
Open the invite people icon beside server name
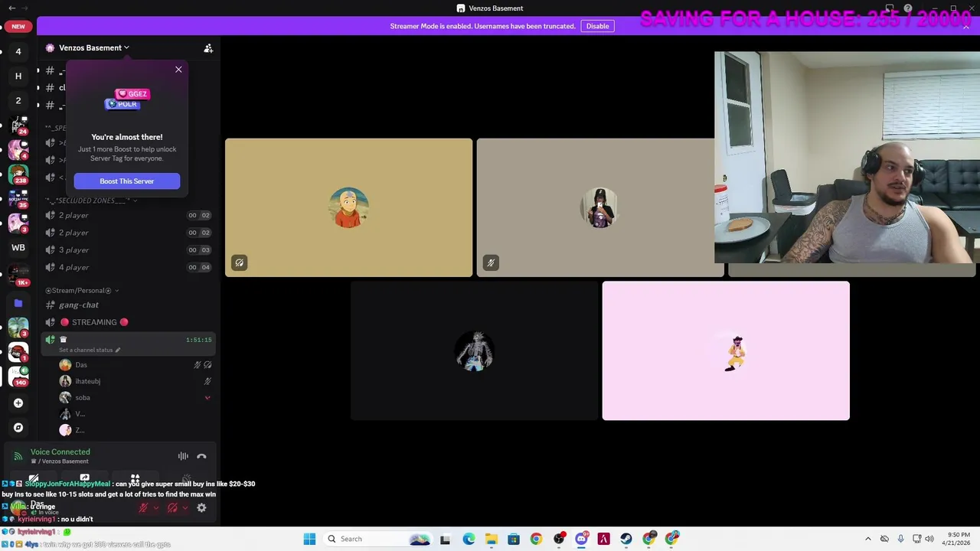208,48
